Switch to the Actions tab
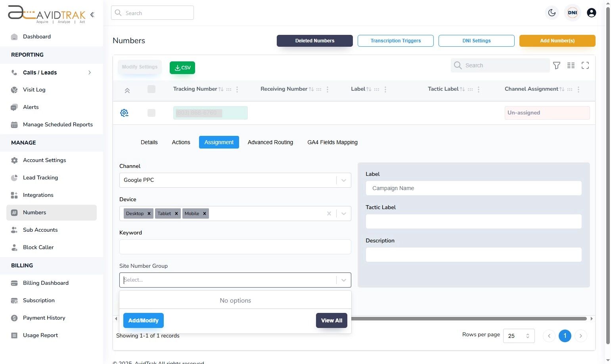 tap(181, 142)
